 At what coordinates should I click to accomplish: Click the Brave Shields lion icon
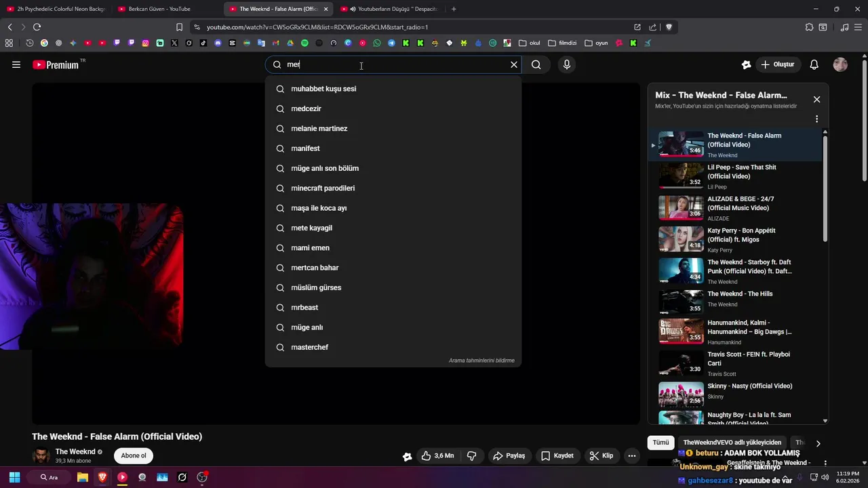(x=669, y=27)
